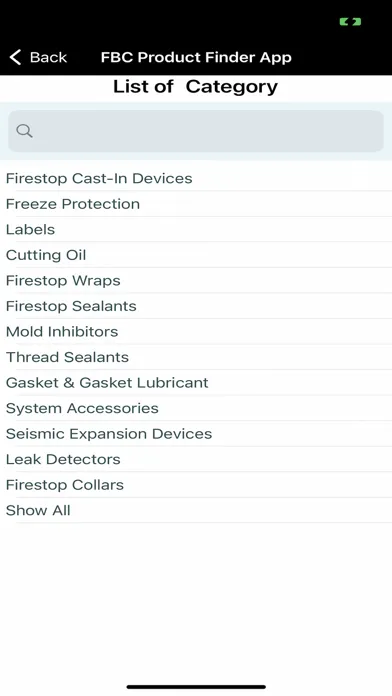This screenshot has width=392, height=696.
Task: Open the Firestop Sealants category
Action: coord(196,306)
